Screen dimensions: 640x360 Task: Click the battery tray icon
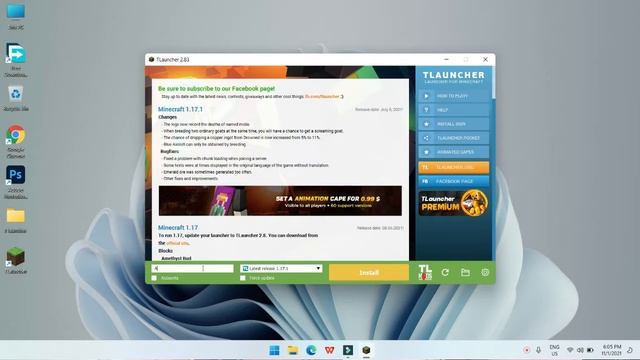click(590, 350)
